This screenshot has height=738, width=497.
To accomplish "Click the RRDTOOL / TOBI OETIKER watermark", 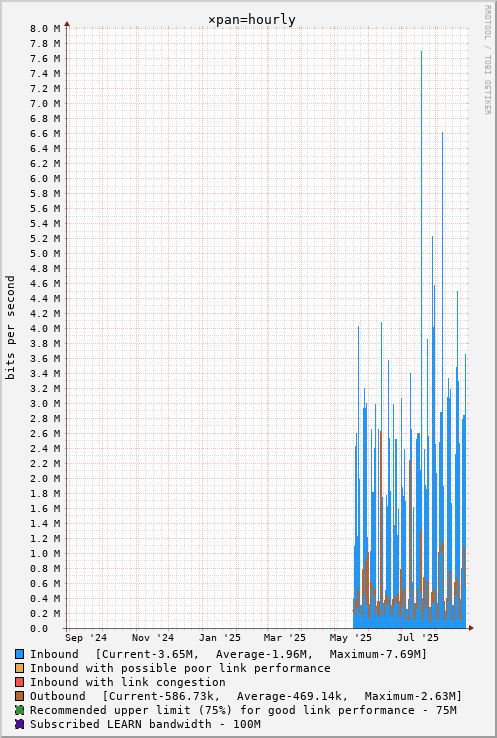I will 488,60.
